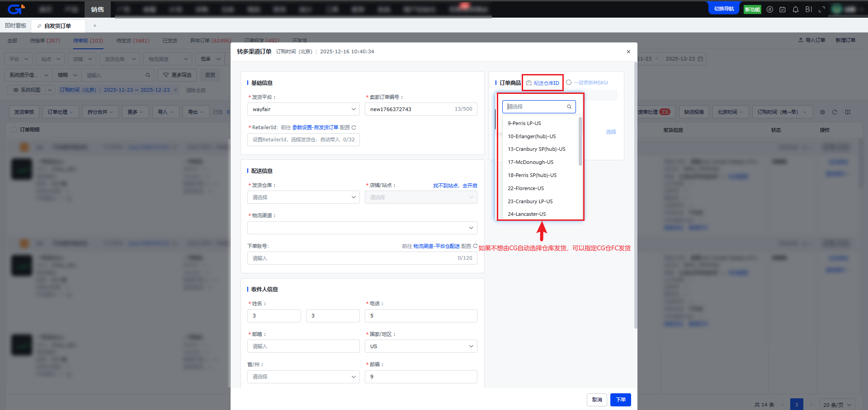Open the 国家/地区 US dropdown
This screenshot has width=868, height=410.
click(421, 346)
